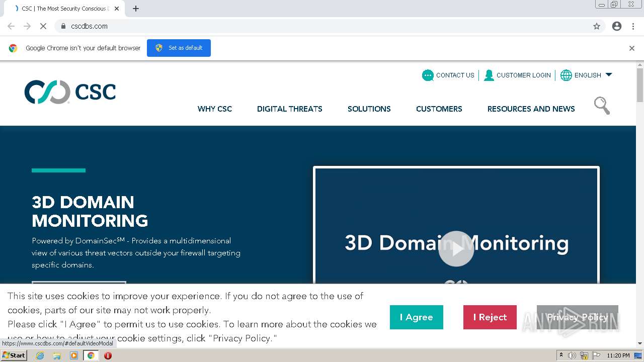
Task: Bookmark this page with the star icon
Action: [x=597, y=26]
